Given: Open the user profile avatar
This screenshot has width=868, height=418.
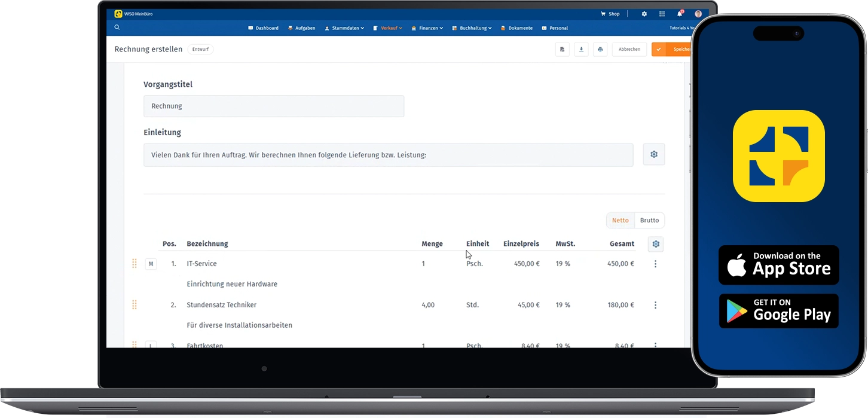Looking at the screenshot, I should [x=698, y=14].
